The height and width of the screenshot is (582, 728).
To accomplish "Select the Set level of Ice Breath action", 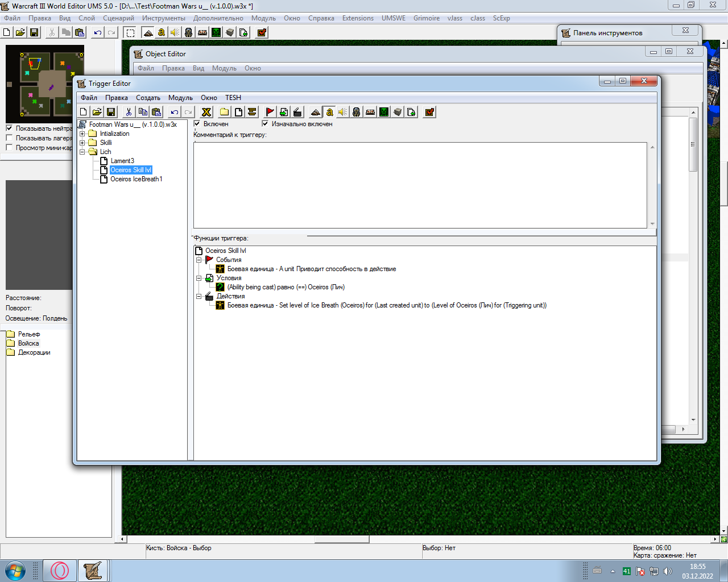I will point(387,305).
